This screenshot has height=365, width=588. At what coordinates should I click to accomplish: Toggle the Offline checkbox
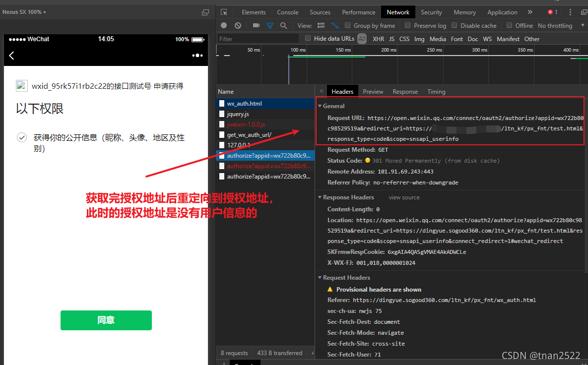[509, 25]
